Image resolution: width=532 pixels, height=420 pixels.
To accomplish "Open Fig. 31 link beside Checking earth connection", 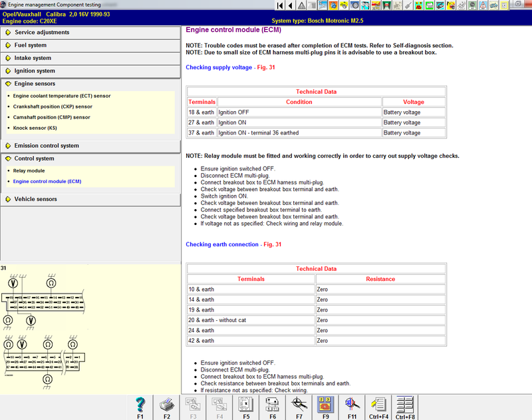I will [273, 244].
